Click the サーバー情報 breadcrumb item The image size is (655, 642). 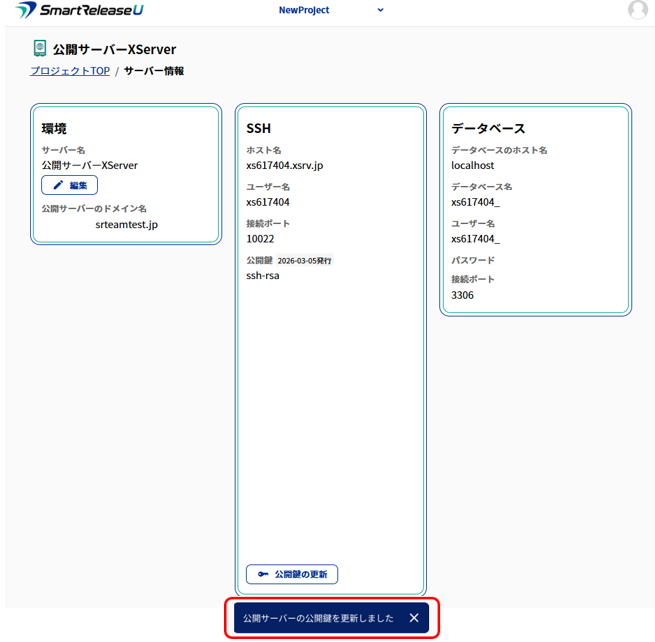[x=154, y=71]
